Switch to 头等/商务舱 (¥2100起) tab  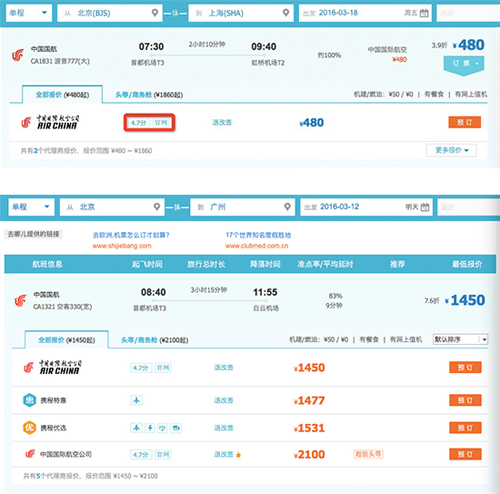click(154, 340)
